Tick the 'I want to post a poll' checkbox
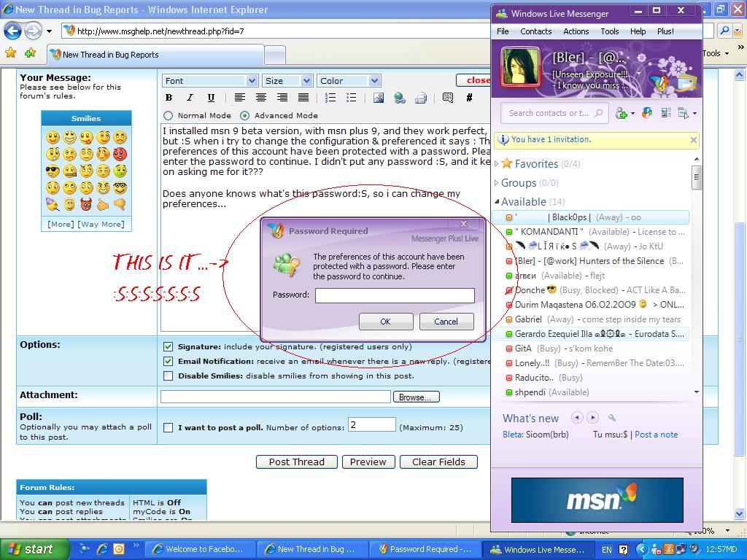 (x=169, y=428)
